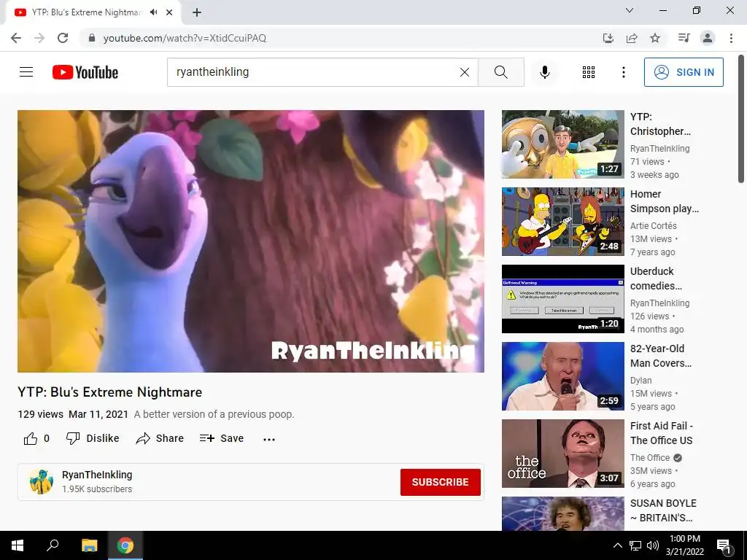Screen dimensions: 747x560
Task: Click the browser address bar URL
Action: [185, 38]
